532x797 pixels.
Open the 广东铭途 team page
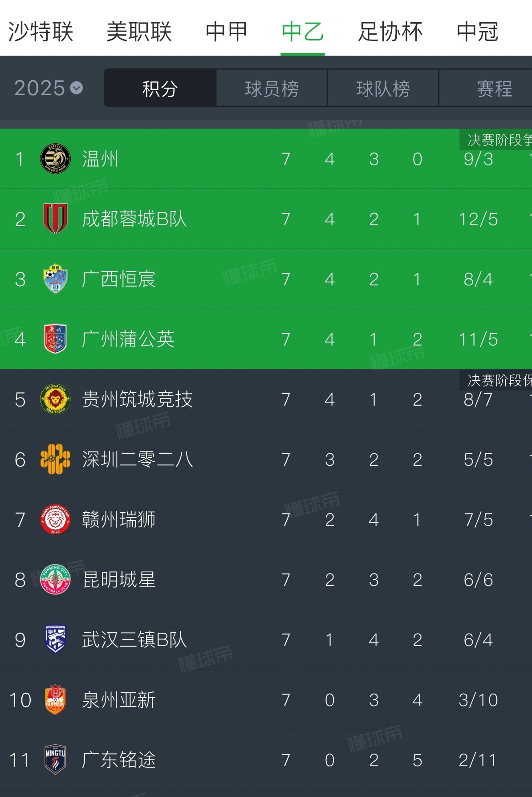pos(118,760)
